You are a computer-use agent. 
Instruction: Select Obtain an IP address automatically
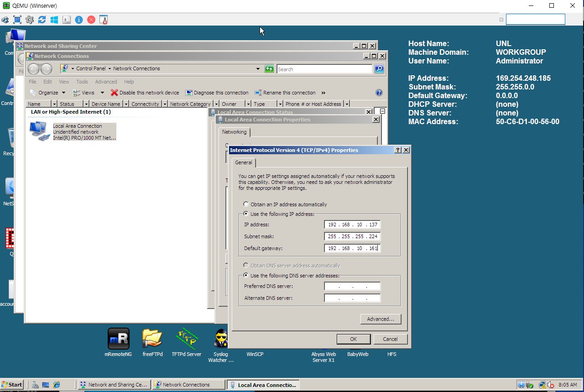[246, 204]
